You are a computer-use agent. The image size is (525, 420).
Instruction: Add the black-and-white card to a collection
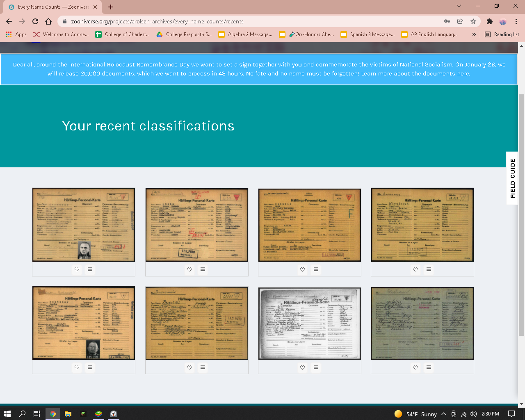click(x=316, y=367)
